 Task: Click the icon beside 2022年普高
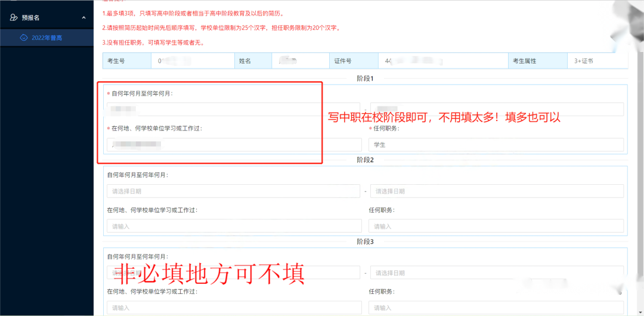point(23,38)
